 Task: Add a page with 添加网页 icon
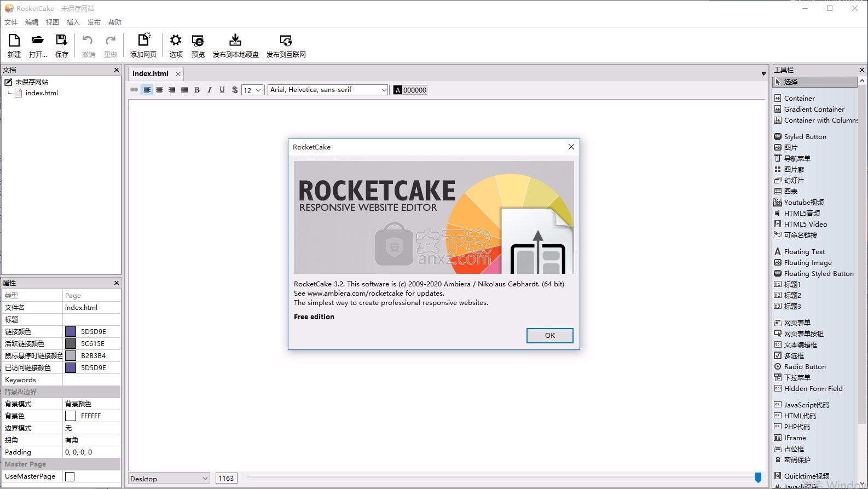(x=143, y=45)
